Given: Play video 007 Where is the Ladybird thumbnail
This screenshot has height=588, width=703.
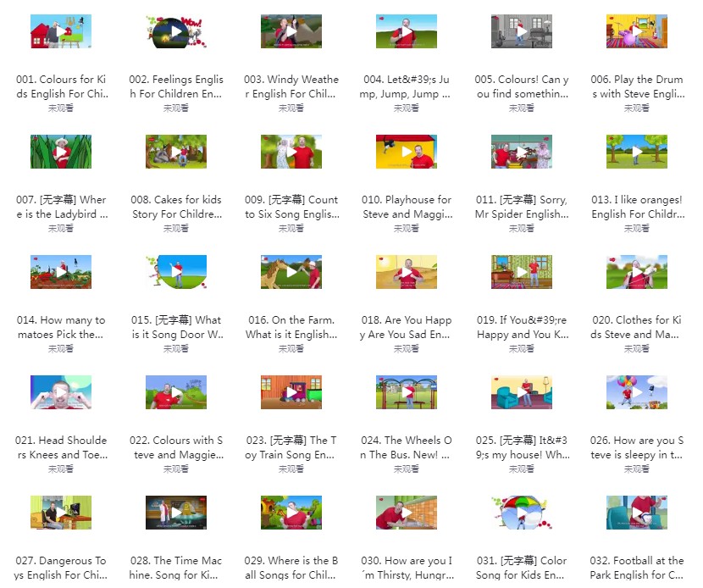Looking at the screenshot, I should 61,152.
